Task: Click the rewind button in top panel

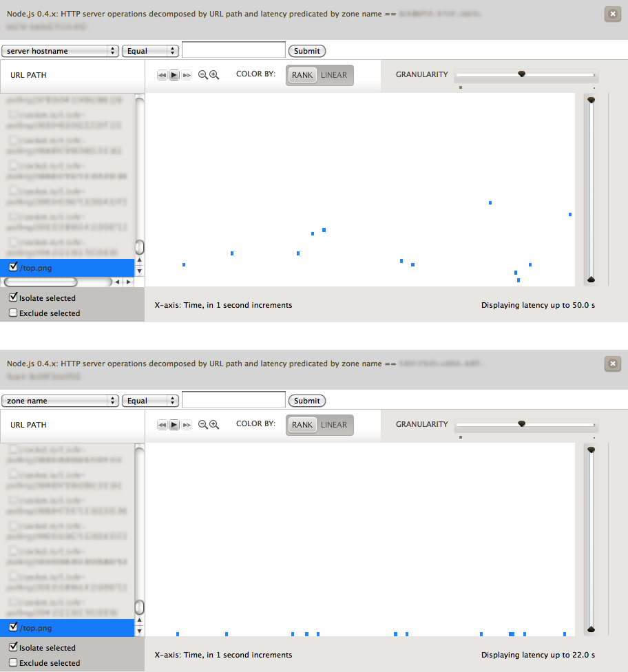Action: [163, 75]
